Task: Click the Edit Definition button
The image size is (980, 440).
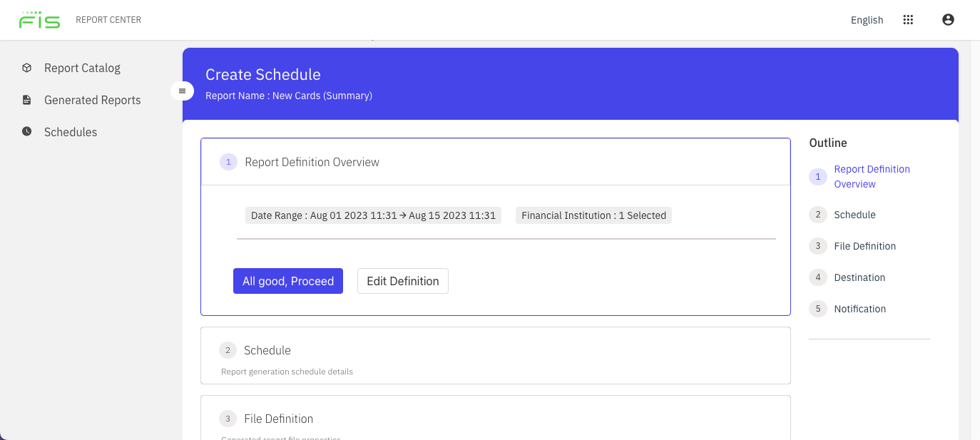Action: point(402,281)
